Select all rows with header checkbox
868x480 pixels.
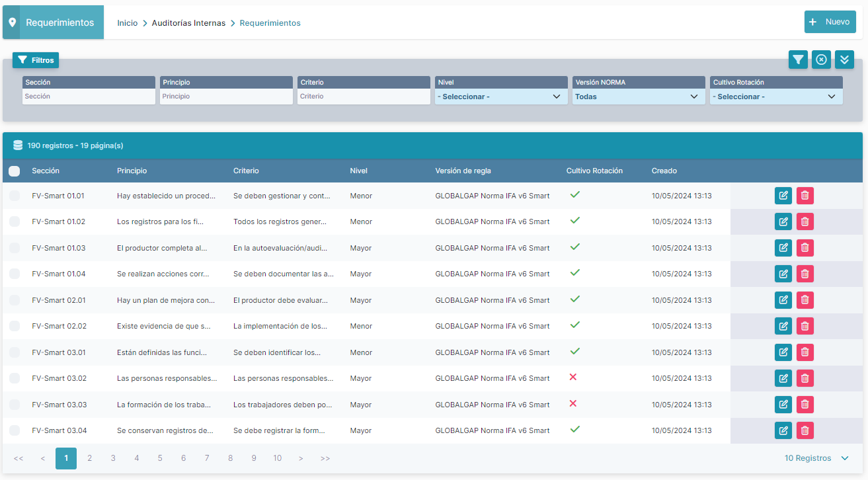(x=14, y=171)
